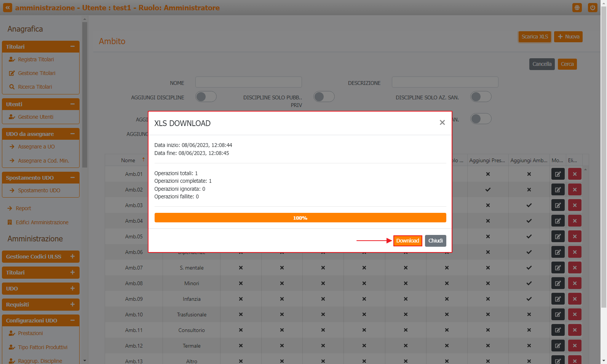607x364 pixels.
Task: Click the edit icon for Amb.01 row
Action: click(558, 174)
